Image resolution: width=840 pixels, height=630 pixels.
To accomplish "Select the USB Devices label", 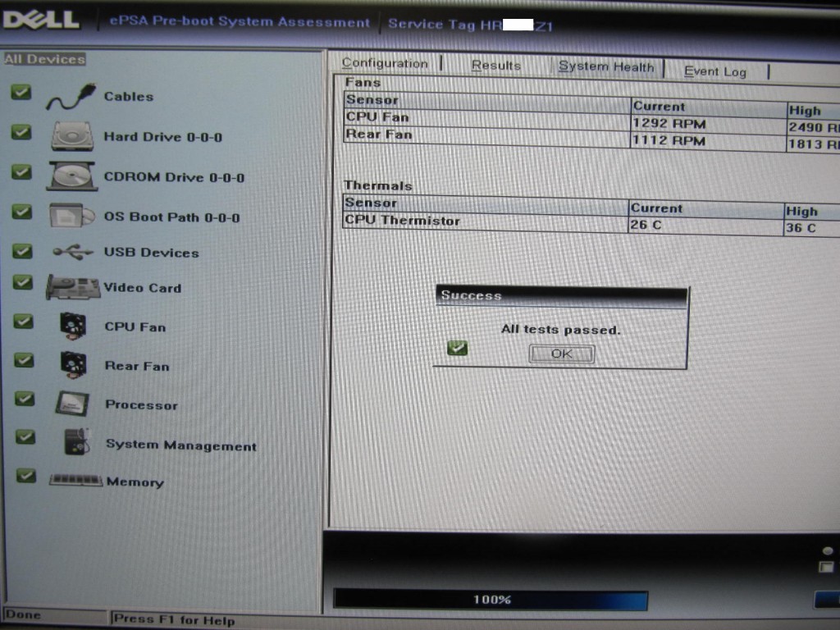I will point(152,253).
